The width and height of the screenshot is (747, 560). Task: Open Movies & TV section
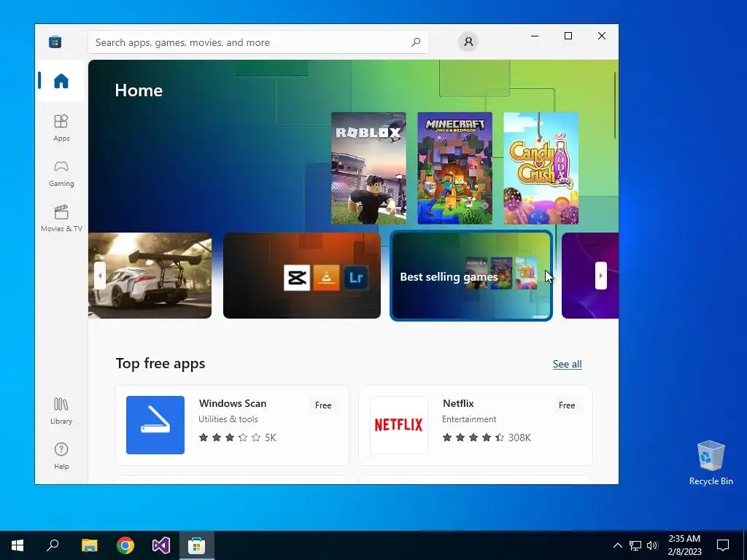click(61, 219)
